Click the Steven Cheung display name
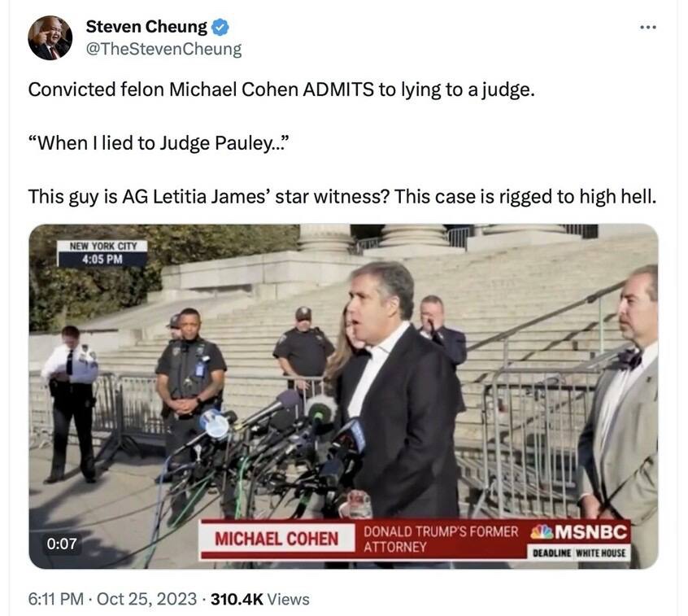Image resolution: width=688 pixels, height=616 pixels. click(x=146, y=27)
